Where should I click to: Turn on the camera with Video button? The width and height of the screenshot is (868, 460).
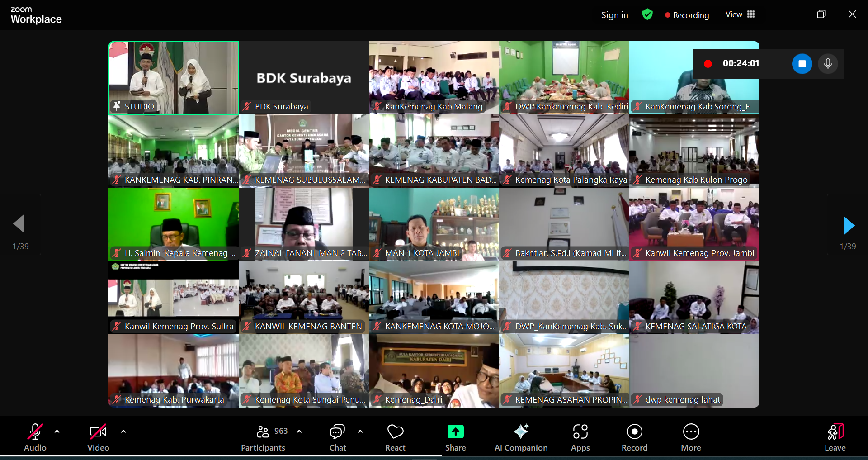pyautogui.click(x=98, y=437)
